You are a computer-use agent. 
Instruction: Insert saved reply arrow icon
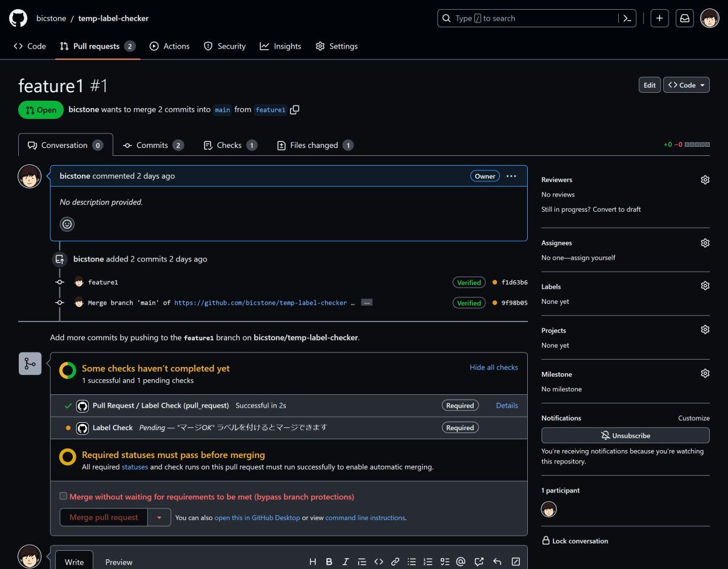[x=497, y=562]
